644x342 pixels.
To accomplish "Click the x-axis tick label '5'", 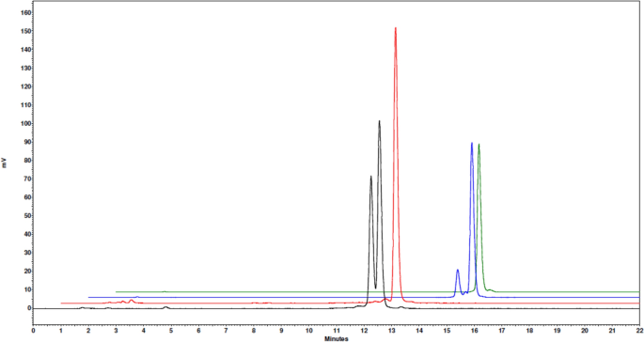I will [x=171, y=331].
